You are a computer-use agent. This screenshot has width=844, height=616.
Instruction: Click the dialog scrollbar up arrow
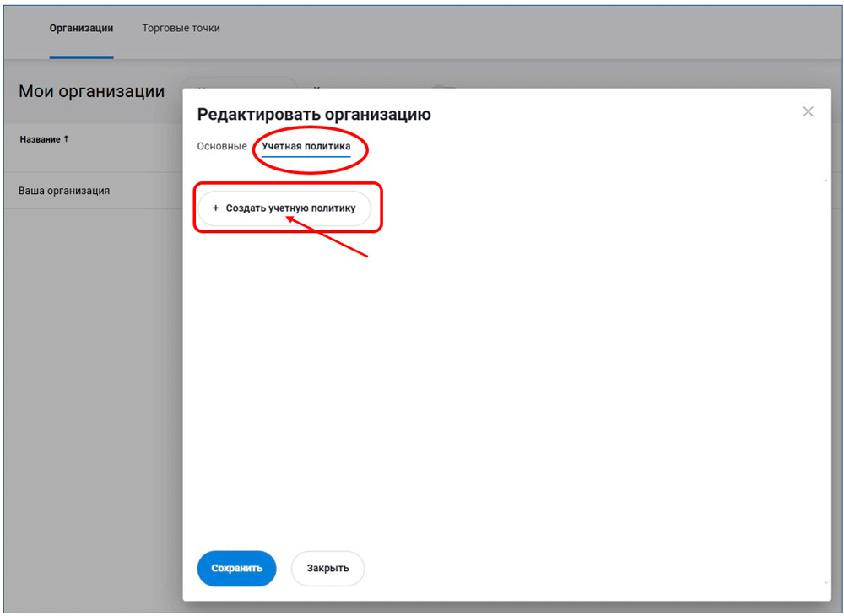825,180
